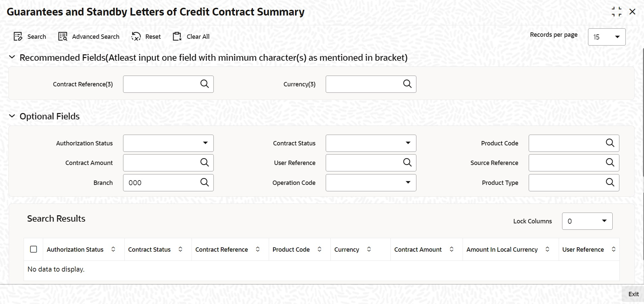Collapse the Optional Fields section
This screenshot has height=304, width=644.
pos(12,116)
